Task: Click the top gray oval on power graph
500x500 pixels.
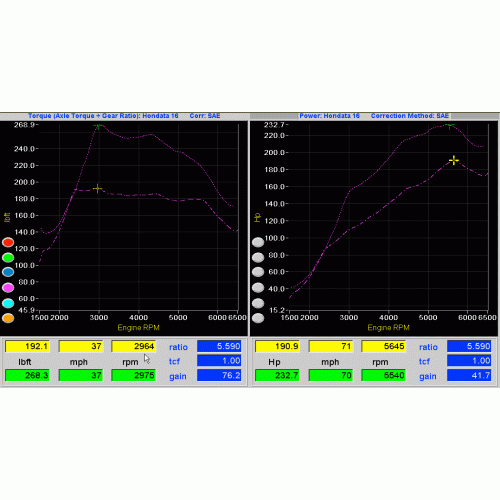Action: click(x=258, y=242)
